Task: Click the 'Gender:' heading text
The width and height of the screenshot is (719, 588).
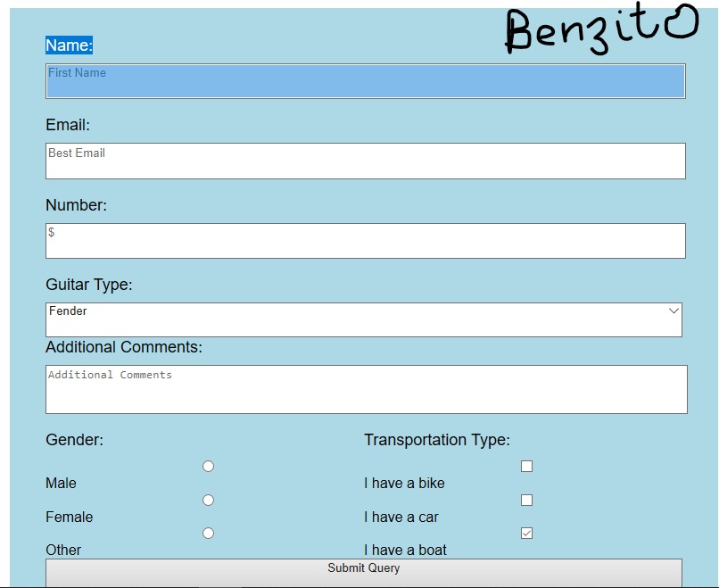Action: tap(74, 440)
